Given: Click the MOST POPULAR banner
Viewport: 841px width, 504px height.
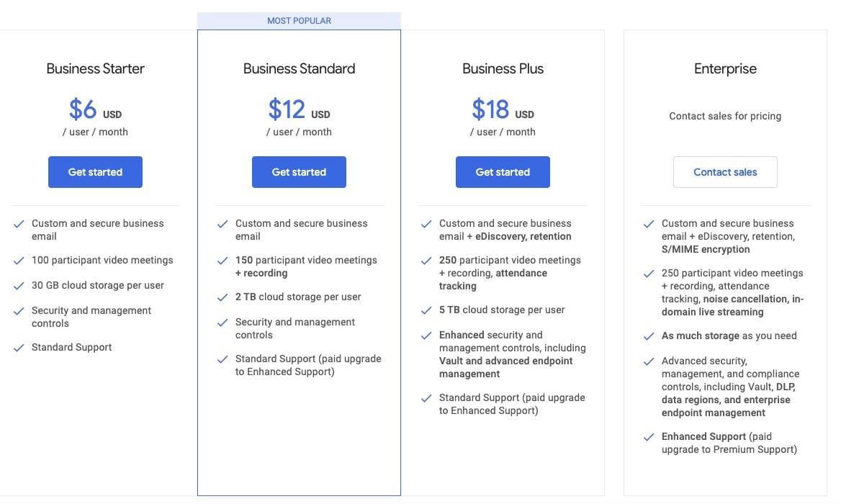Looking at the screenshot, I should [299, 21].
